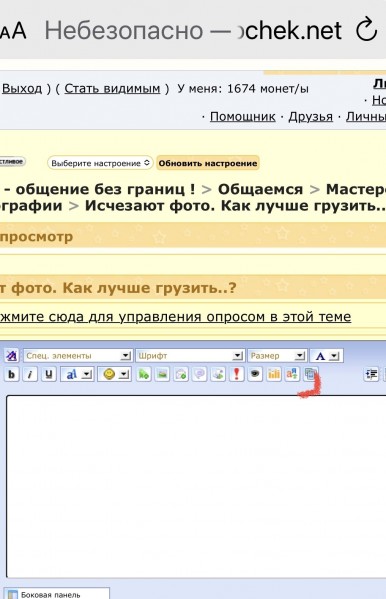Click the poll chart icon

point(274,374)
